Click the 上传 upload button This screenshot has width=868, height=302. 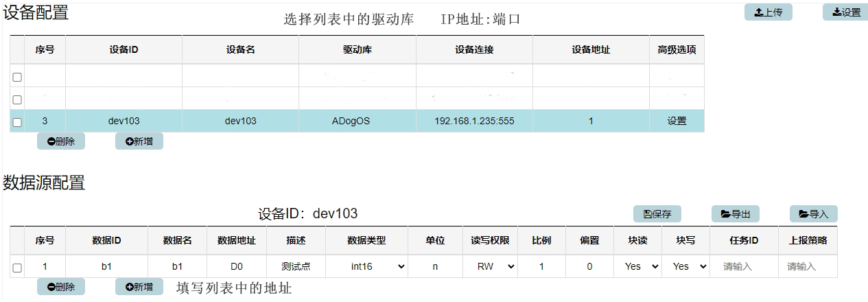(x=768, y=12)
